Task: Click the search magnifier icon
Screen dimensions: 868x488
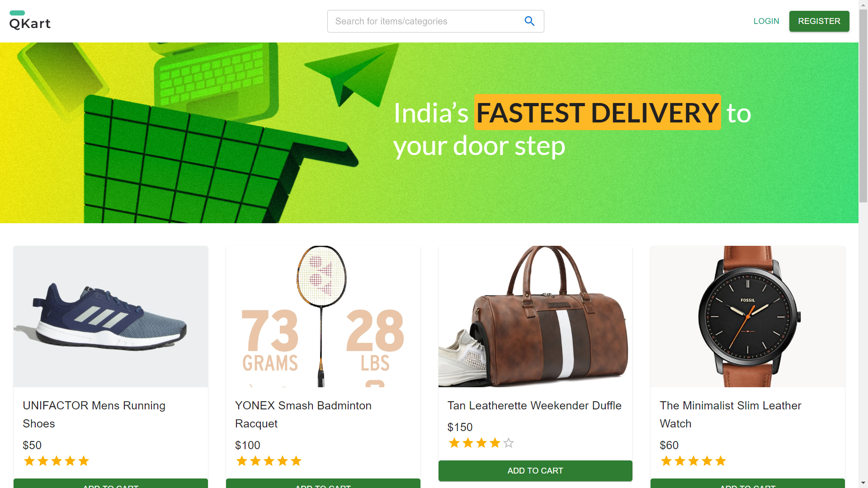Action: (529, 21)
